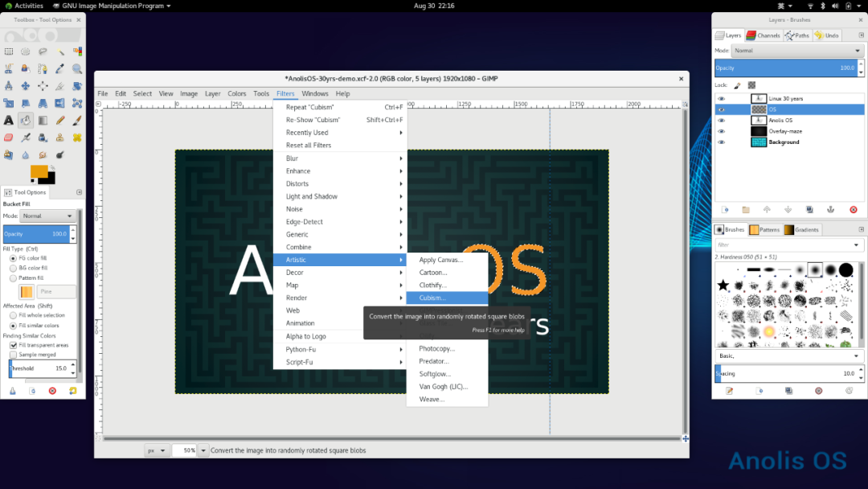
Task: Open the layer Mode dropdown
Action: tap(797, 51)
